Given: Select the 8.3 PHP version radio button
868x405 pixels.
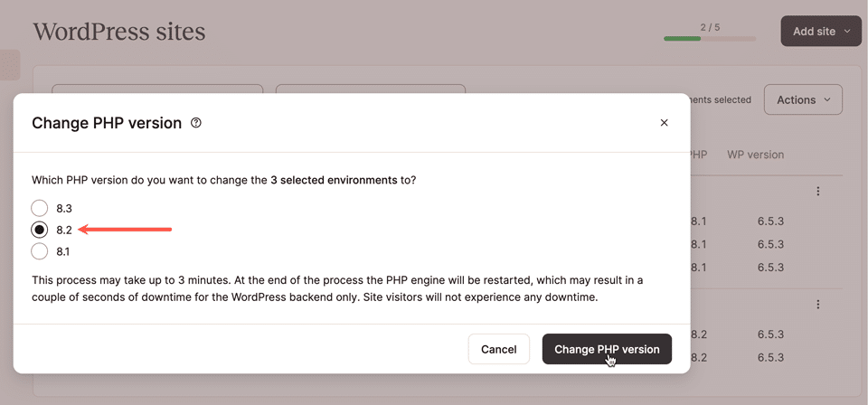Looking at the screenshot, I should tap(40, 208).
